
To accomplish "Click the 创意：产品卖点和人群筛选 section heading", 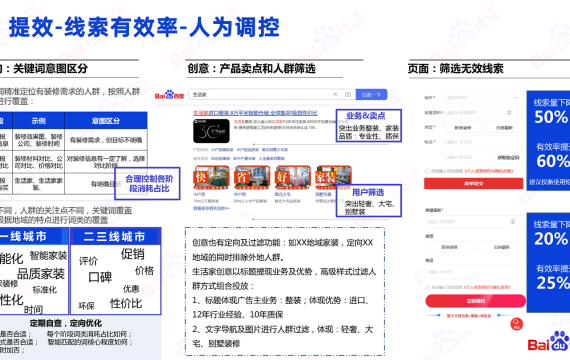I will (252, 68).
